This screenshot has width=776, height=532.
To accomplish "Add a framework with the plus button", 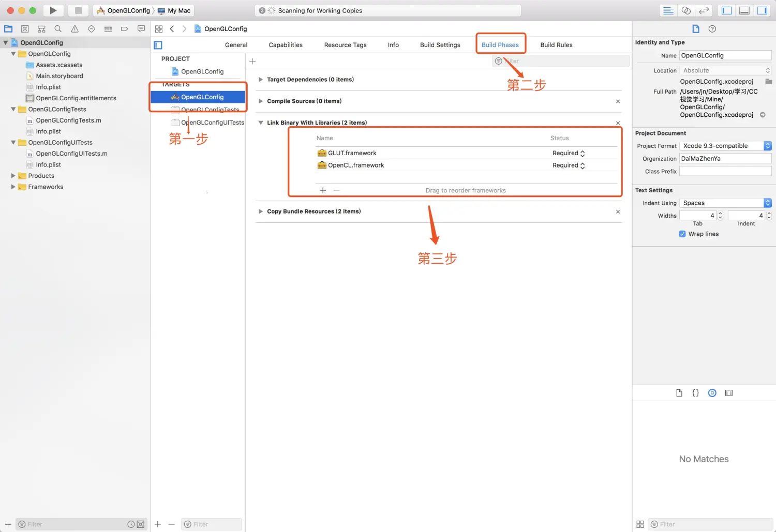I will tap(323, 190).
